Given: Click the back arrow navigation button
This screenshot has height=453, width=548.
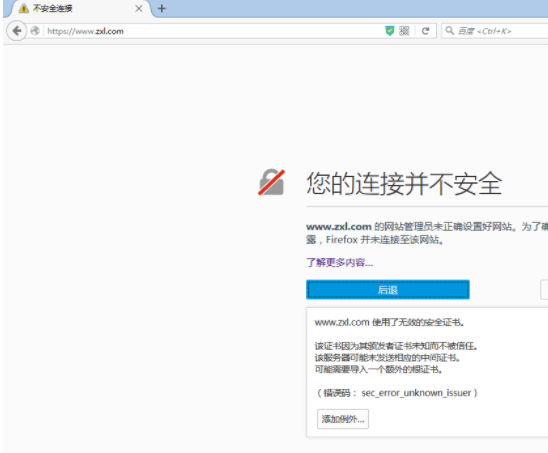Looking at the screenshot, I should [16, 31].
